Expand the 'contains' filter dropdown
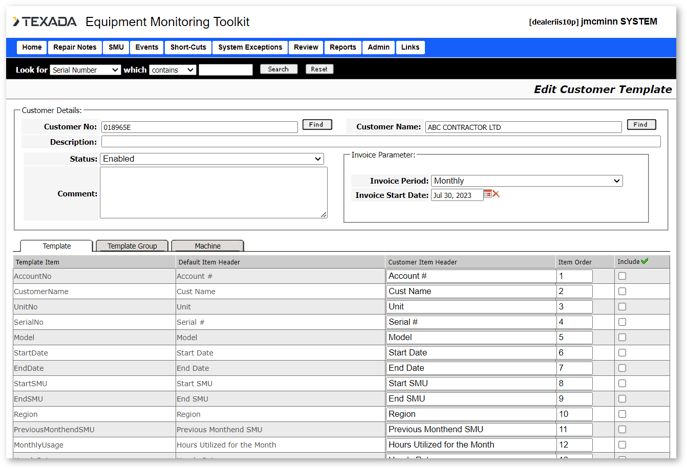This screenshot has width=687, height=469. pyautogui.click(x=172, y=70)
